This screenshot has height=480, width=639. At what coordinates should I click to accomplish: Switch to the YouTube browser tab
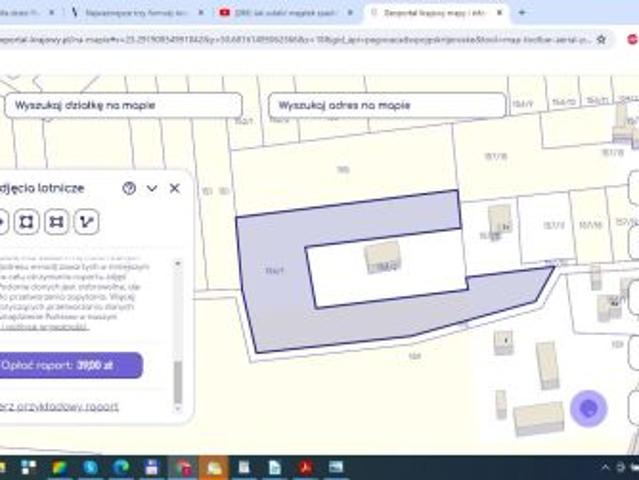tap(285, 13)
